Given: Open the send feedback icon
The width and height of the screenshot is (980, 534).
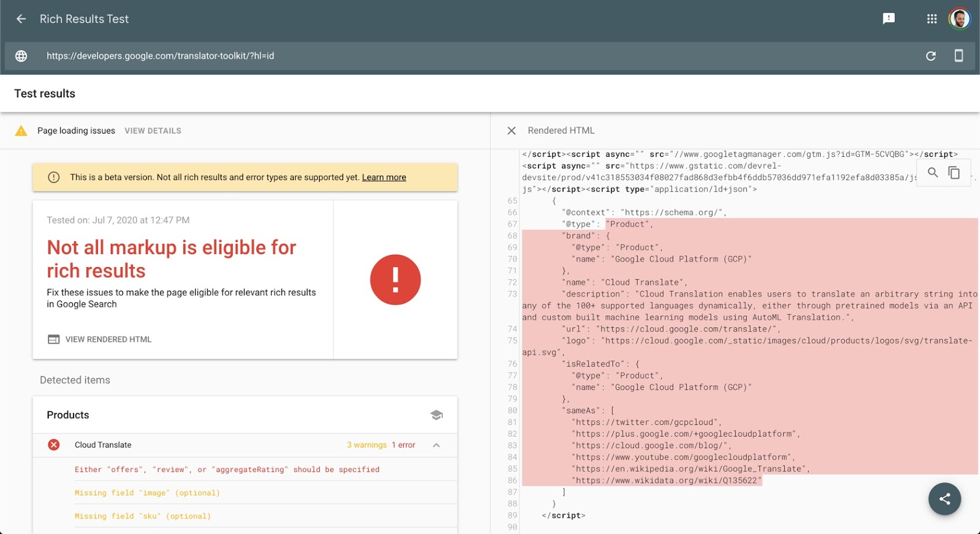Looking at the screenshot, I should coord(889,19).
